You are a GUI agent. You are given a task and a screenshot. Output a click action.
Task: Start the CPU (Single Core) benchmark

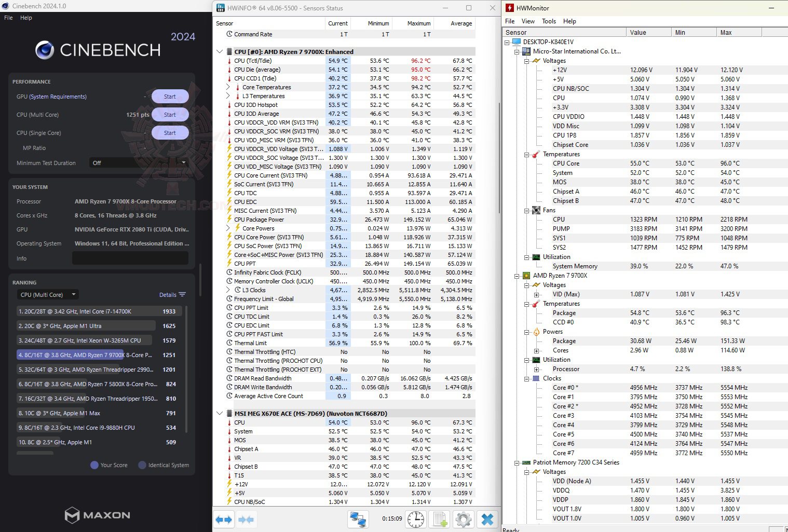point(170,133)
